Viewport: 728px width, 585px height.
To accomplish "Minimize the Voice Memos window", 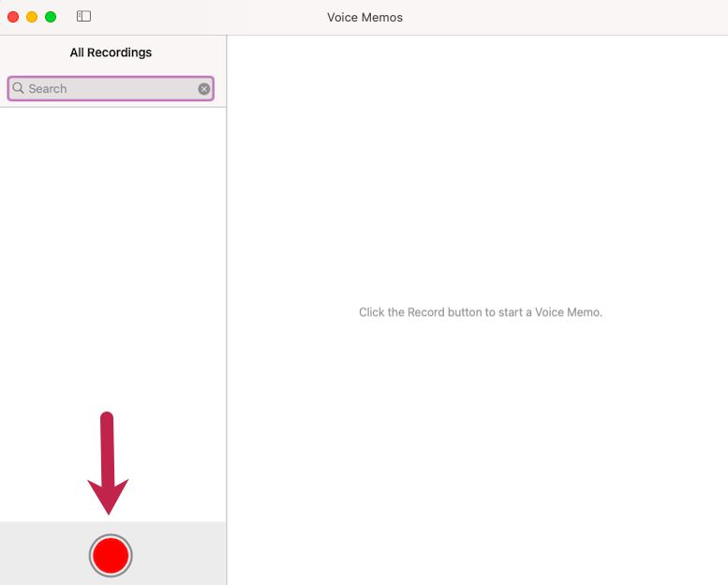I will coord(32,17).
